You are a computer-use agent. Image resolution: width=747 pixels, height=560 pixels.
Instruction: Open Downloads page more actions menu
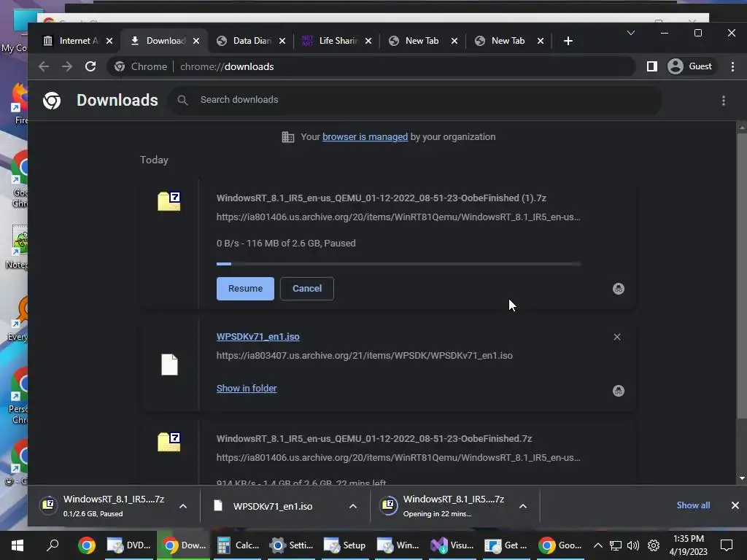coord(723,101)
